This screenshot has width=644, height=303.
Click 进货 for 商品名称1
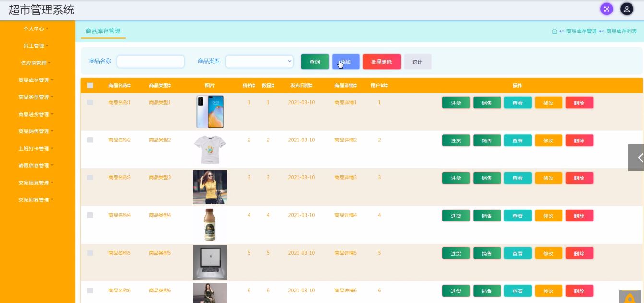[x=456, y=103]
